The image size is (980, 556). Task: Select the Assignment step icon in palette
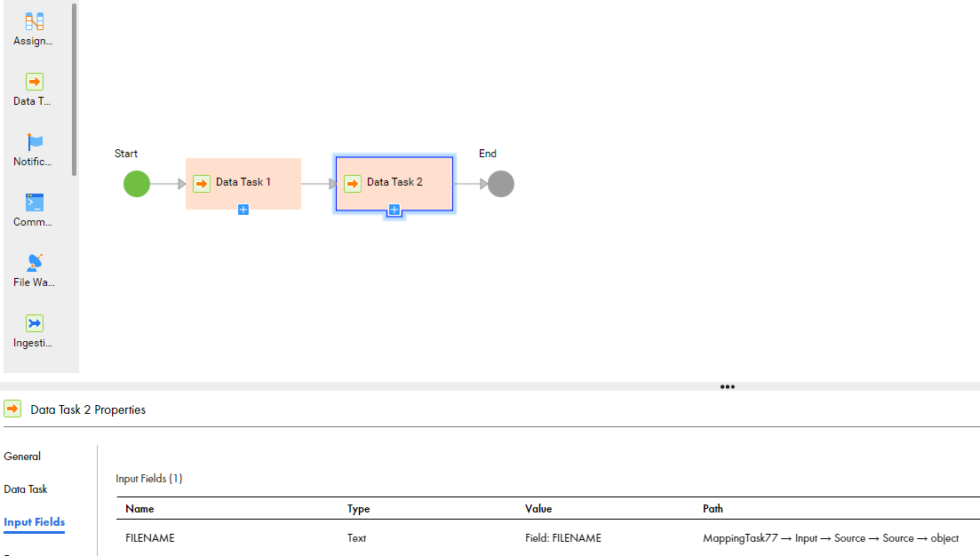(x=35, y=21)
